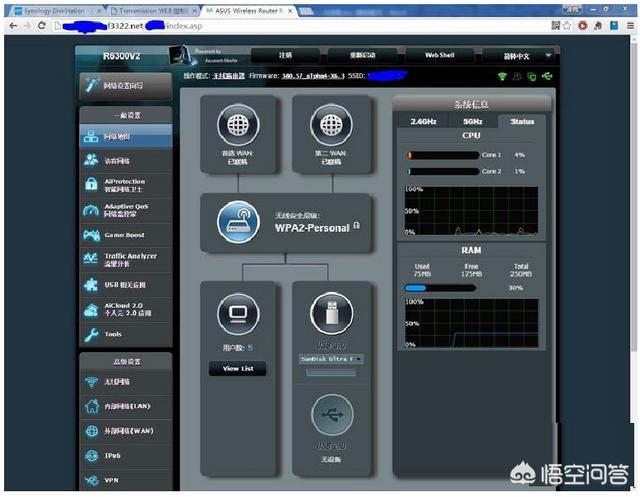
Task: Select the Status tab
Action: coord(522,122)
